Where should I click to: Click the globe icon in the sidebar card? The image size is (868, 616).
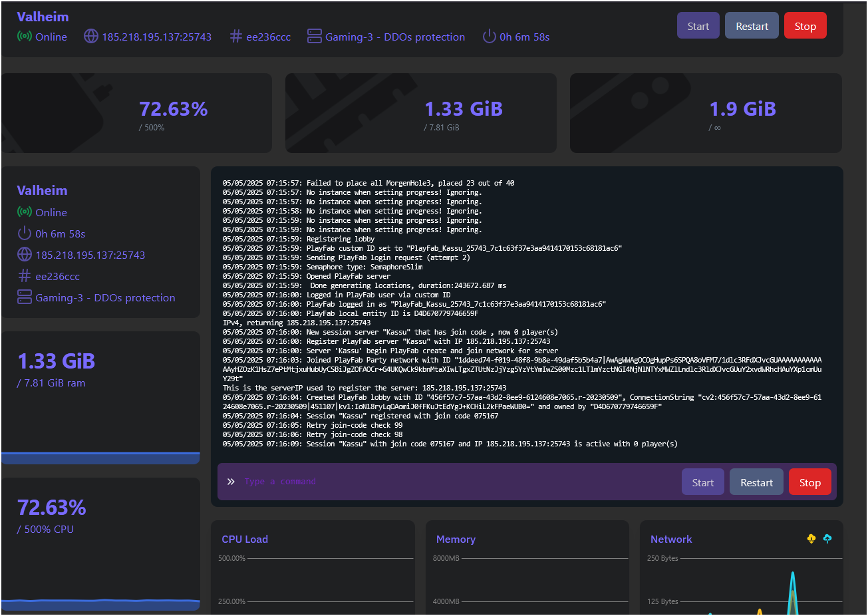pyautogui.click(x=25, y=255)
